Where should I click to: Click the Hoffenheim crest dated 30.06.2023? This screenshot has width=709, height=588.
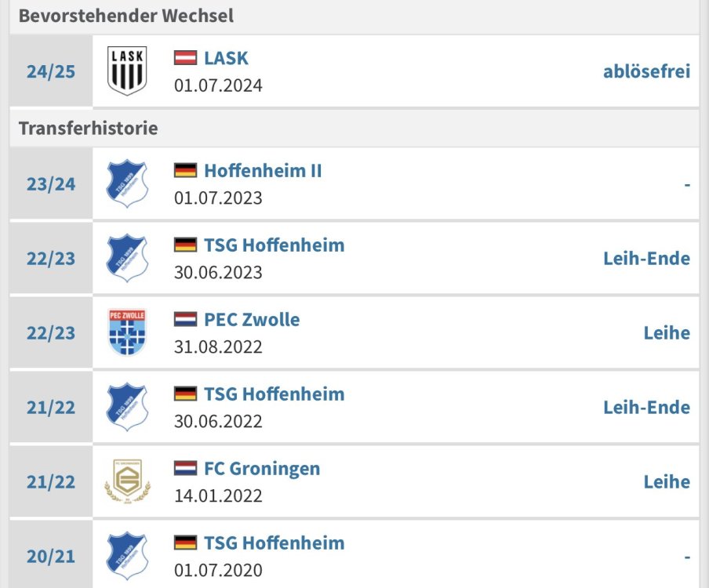(x=127, y=258)
